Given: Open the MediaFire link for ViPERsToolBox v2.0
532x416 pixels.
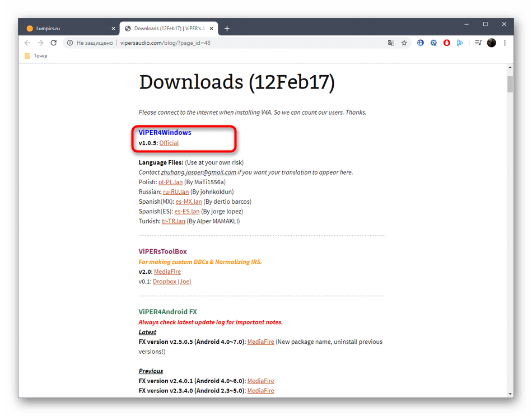Looking at the screenshot, I should [x=167, y=272].
